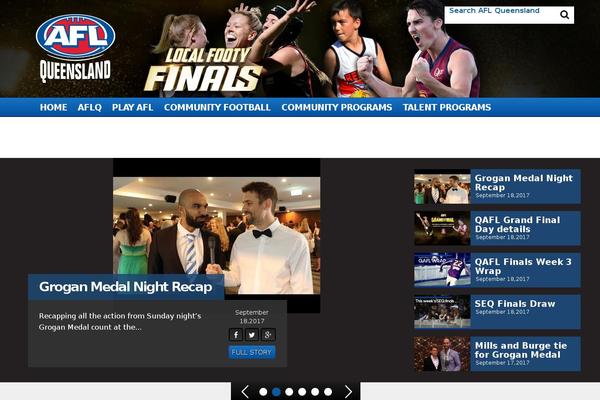Select sixth carousel dot
This screenshot has height=400, width=600.
click(x=328, y=392)
